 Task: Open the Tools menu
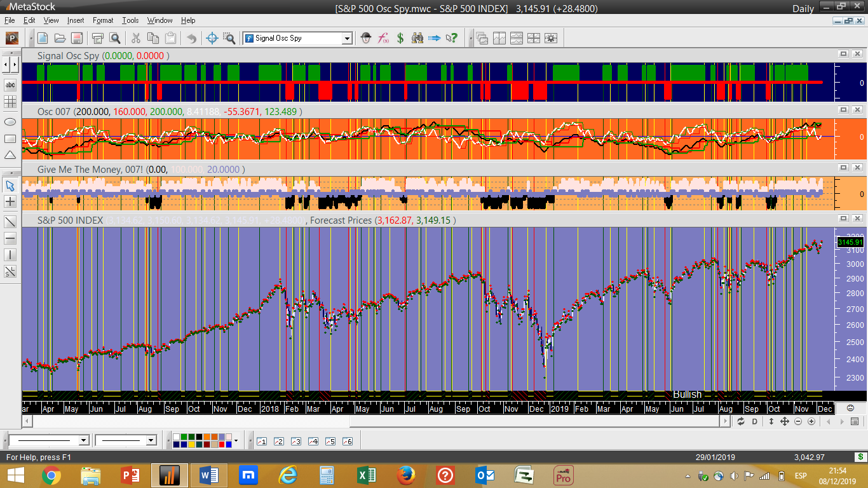click(x=130, y=20)
